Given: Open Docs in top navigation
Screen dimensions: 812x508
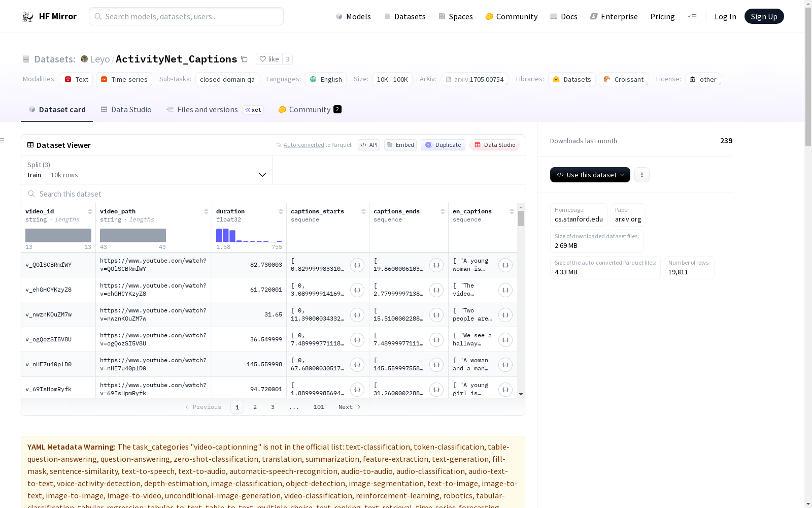Looking at the screenshot, I should point(564,17).
